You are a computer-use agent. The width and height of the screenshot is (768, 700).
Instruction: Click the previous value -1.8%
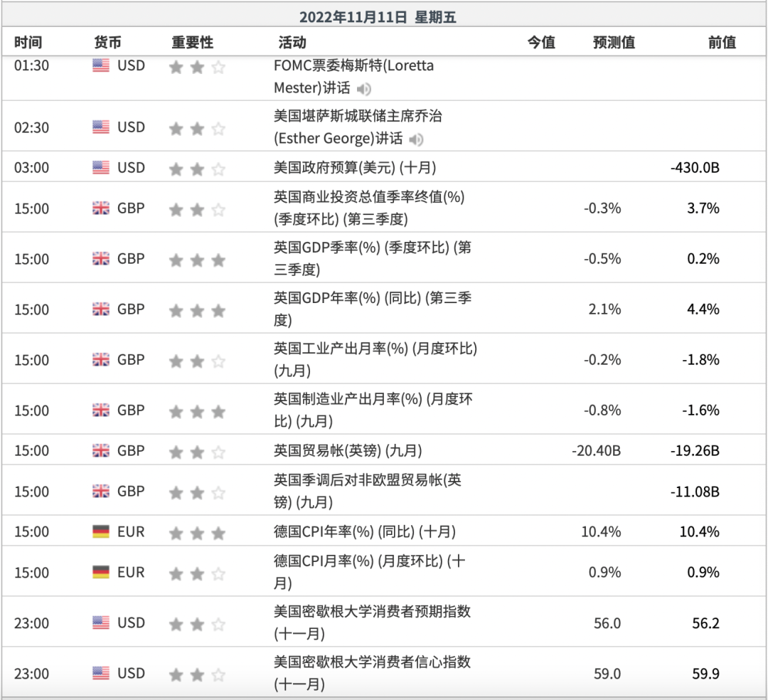point(700,359)
